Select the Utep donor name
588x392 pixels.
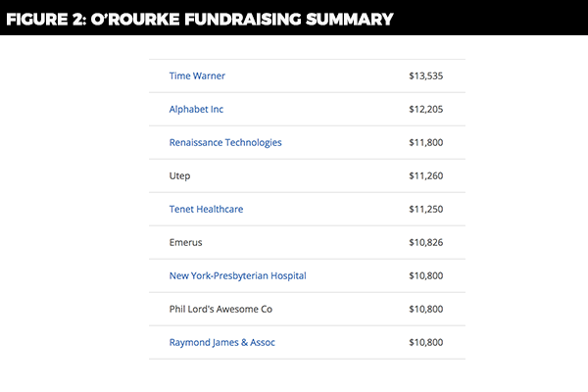click(179, 175)
